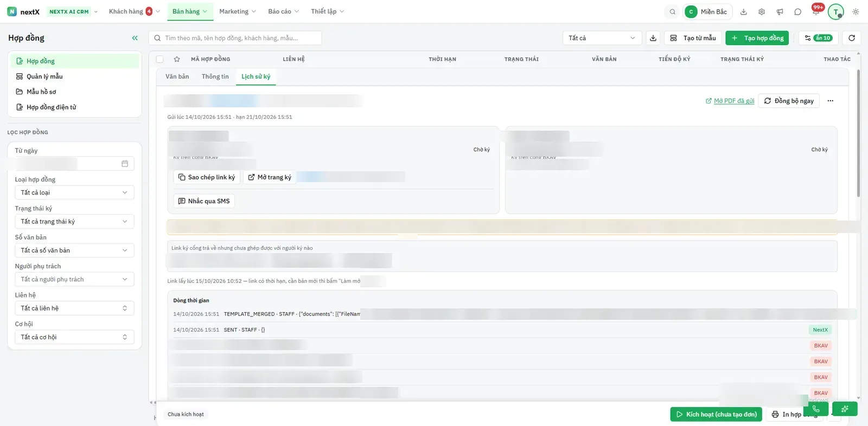Open the AI sparkle assistant button
868x426 pixels.
pyautogui.click(x=845, y=409)
